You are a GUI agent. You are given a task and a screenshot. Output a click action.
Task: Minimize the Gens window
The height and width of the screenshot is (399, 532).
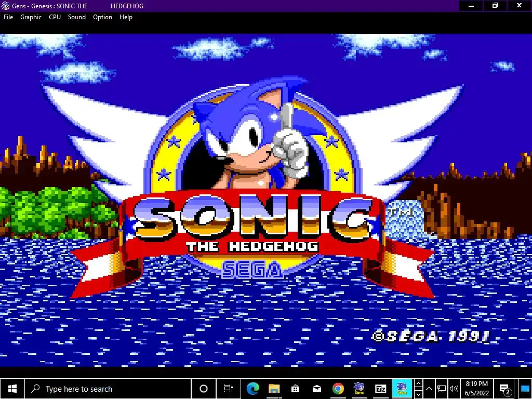click(471, 6)
